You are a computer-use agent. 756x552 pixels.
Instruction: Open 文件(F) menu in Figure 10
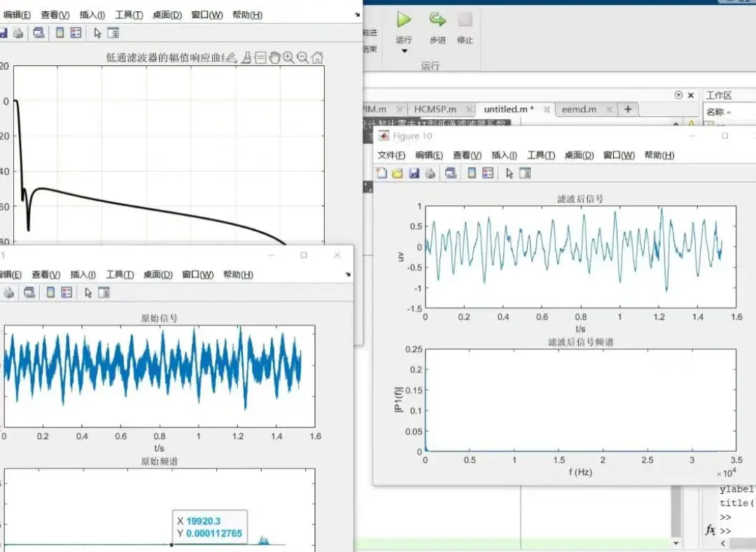point(391,155)
